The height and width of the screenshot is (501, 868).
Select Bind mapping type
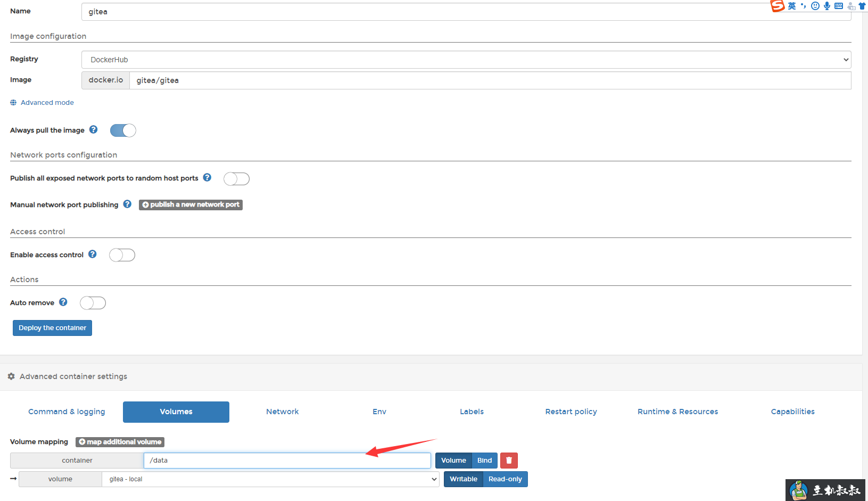(485, 461)
